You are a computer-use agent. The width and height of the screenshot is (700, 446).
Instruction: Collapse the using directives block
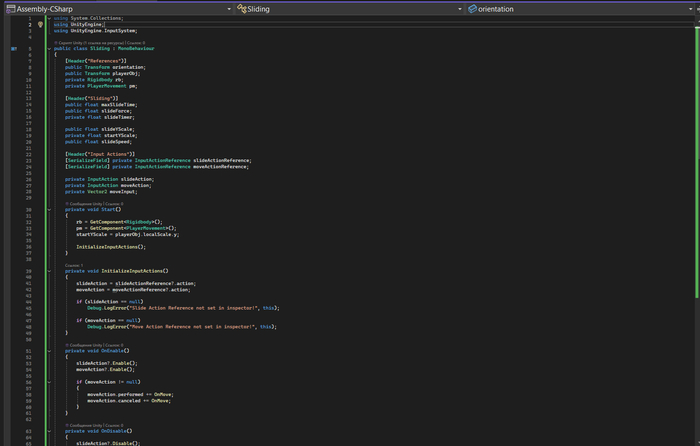[49, 18]
